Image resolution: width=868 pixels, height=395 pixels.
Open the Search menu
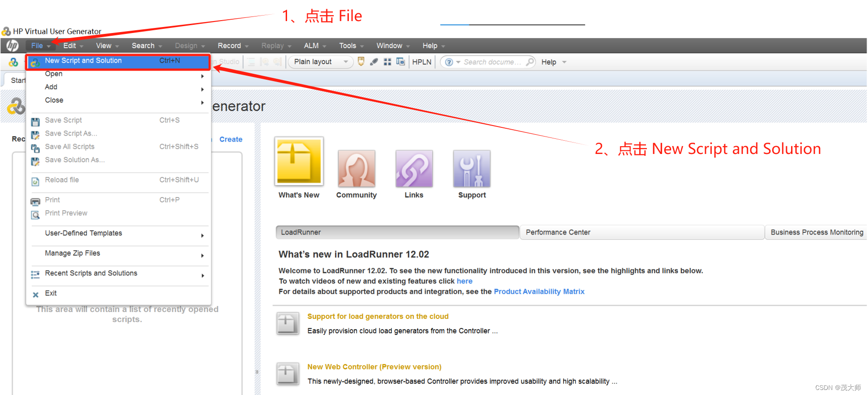146,46
